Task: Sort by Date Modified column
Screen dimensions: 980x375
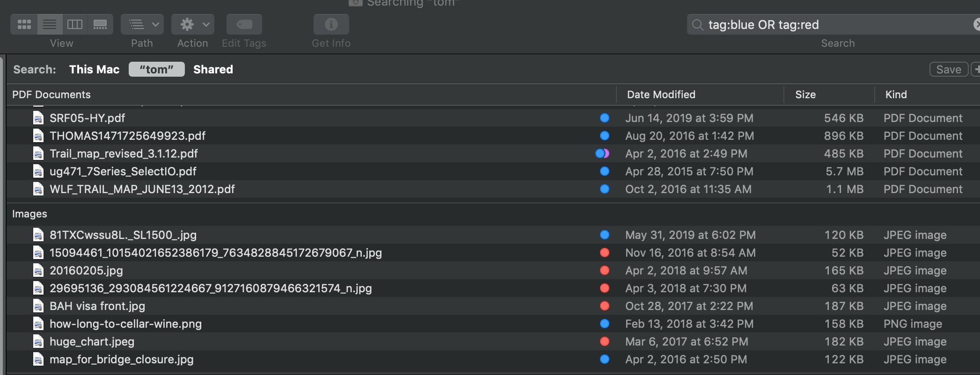Action: (x=661, y=94)
